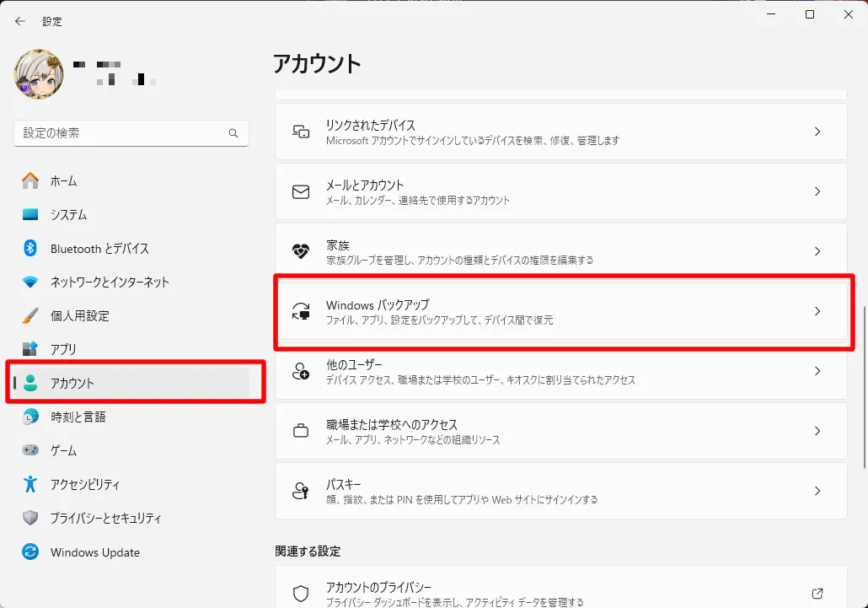868x608 pixels.
Task: Expand 他のユーザー chevron arrow
Action: tap(817, 371)
